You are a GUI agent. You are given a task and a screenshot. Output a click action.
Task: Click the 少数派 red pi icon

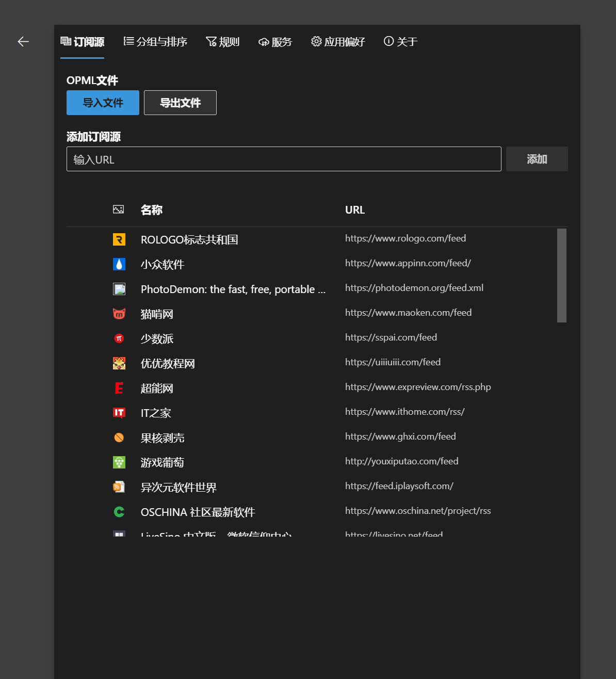[119, 338]
